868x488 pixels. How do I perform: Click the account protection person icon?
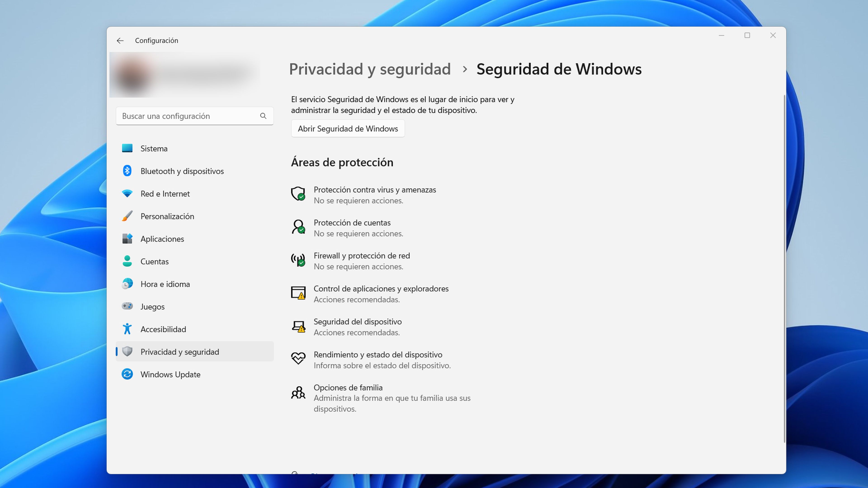pyautogui.click(x=298, y=227)
